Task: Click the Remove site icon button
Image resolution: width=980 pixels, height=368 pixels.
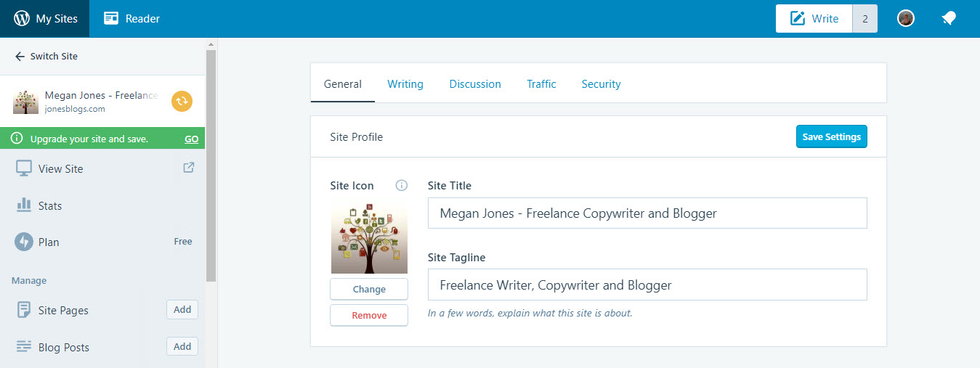Action: [x=369, y=315]
